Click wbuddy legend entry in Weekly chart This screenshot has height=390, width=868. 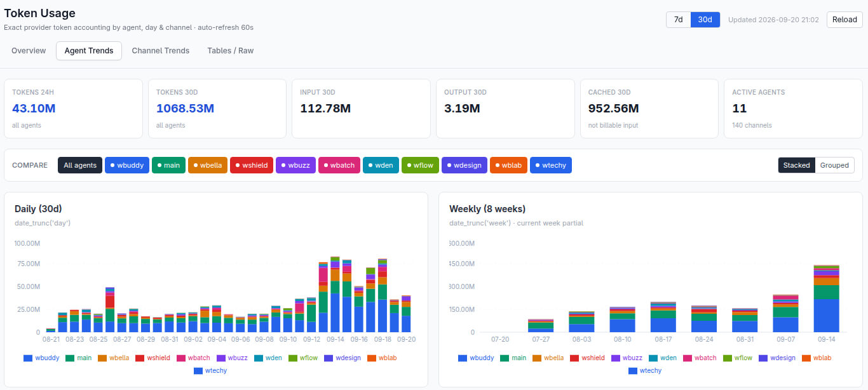click(x=475, y=358)
